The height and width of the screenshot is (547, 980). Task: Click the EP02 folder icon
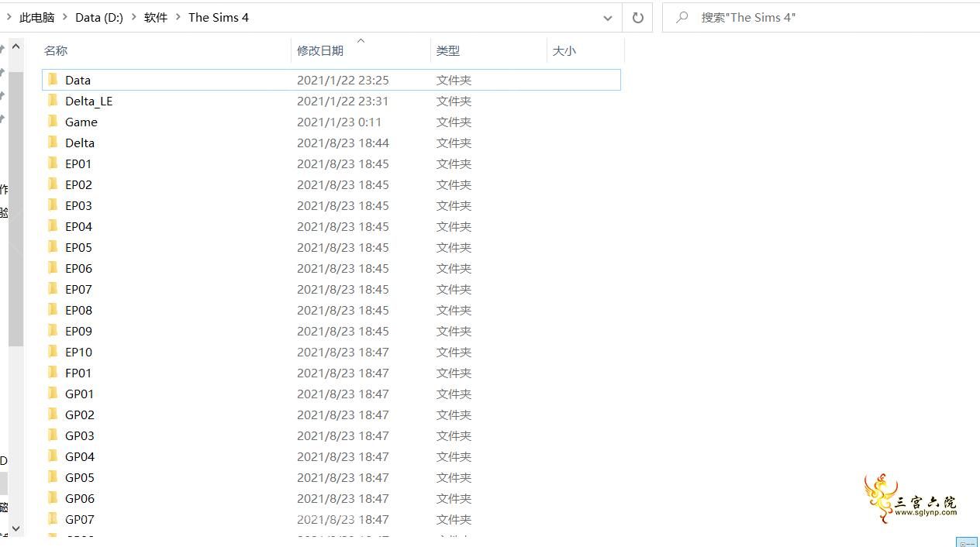[x=53, y=184]
